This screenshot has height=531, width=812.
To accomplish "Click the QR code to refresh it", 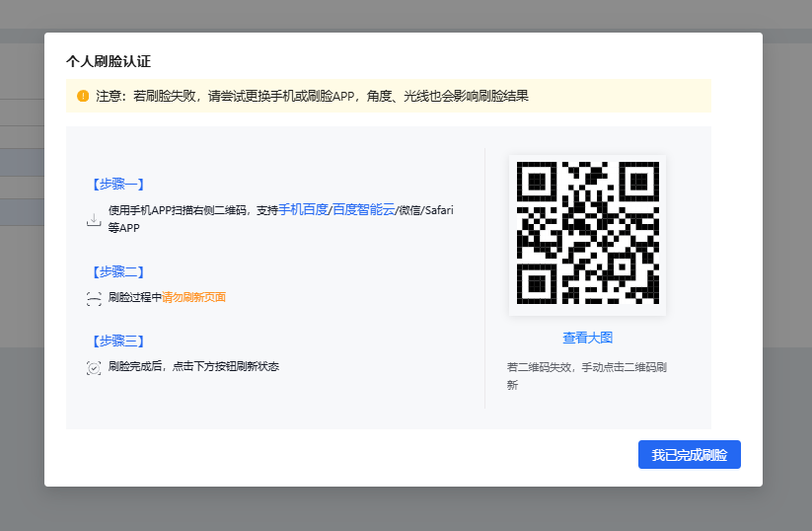I will pyautogui.click(x=588, y=233).
